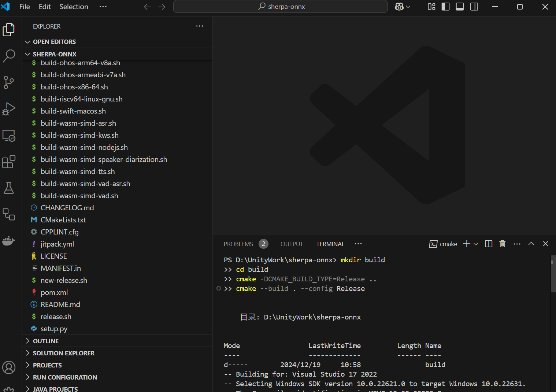Open Remote Explorer view

click(9, 135)
